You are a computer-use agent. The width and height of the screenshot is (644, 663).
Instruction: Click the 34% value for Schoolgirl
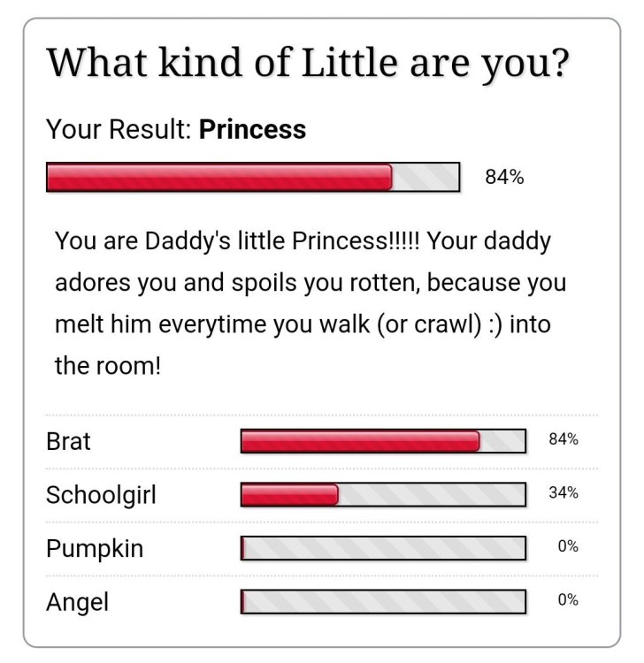pyautogui.click(x=563, y=492)
